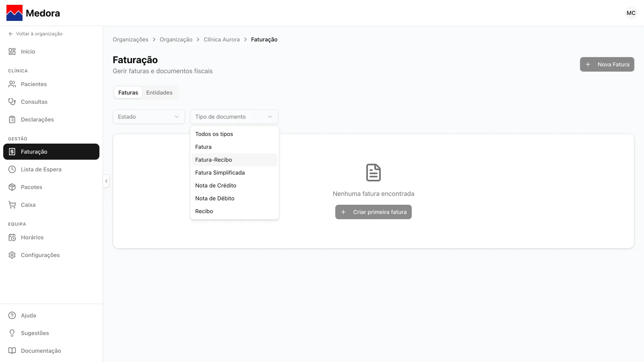Viewport: 644px width, 362px height.
Task: Select Nota de Débito option
Action: pyautogui.click(x=235, y=198)
